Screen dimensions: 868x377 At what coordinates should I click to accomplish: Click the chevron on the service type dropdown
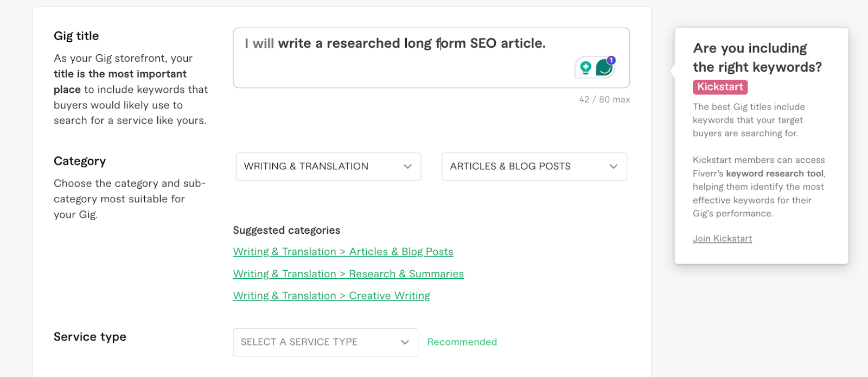[x=404, y=342]
